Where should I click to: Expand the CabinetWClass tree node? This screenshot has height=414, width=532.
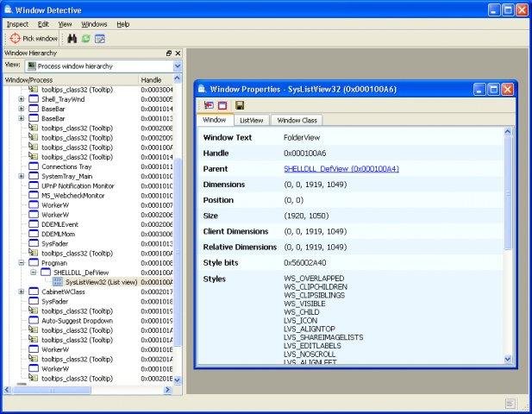(x=22, y=292)
